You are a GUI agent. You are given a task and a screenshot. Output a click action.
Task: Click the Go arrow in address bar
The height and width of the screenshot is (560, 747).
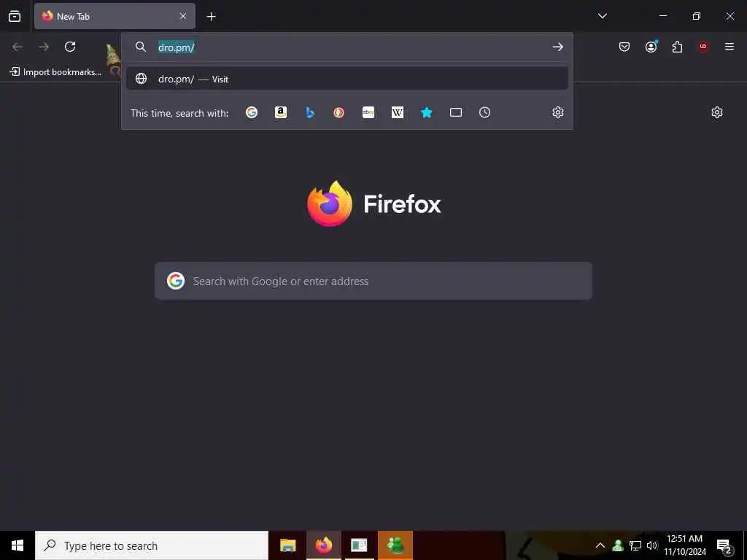pos(557,47)
